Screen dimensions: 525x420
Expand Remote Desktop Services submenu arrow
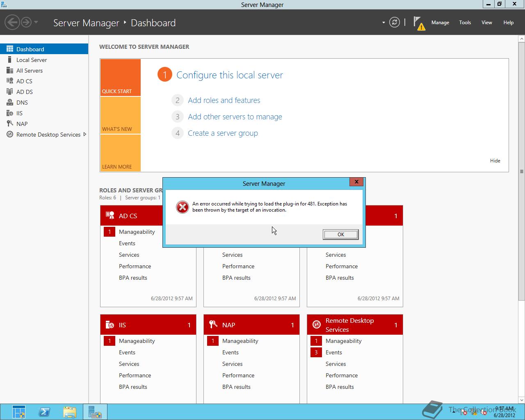click(84, 134)
